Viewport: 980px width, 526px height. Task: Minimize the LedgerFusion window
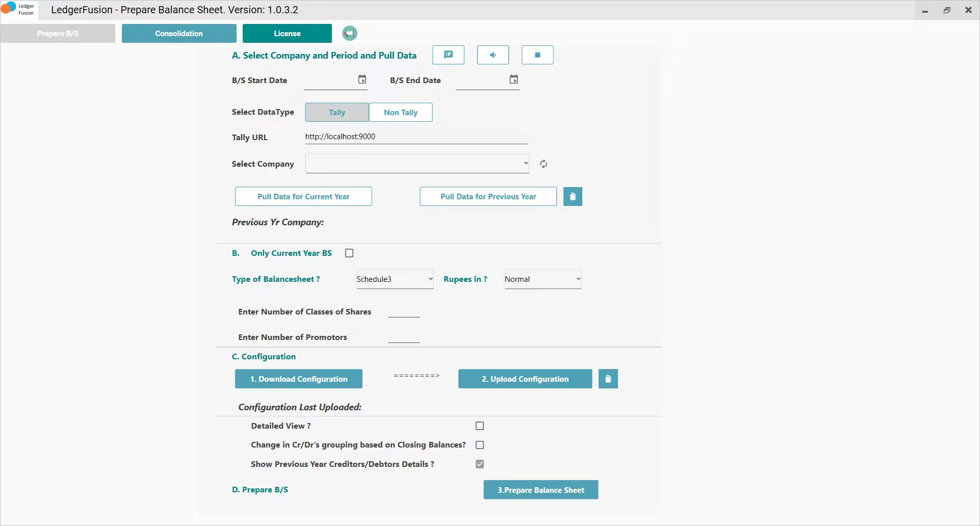pyautogui.click(x=925, y=10)
